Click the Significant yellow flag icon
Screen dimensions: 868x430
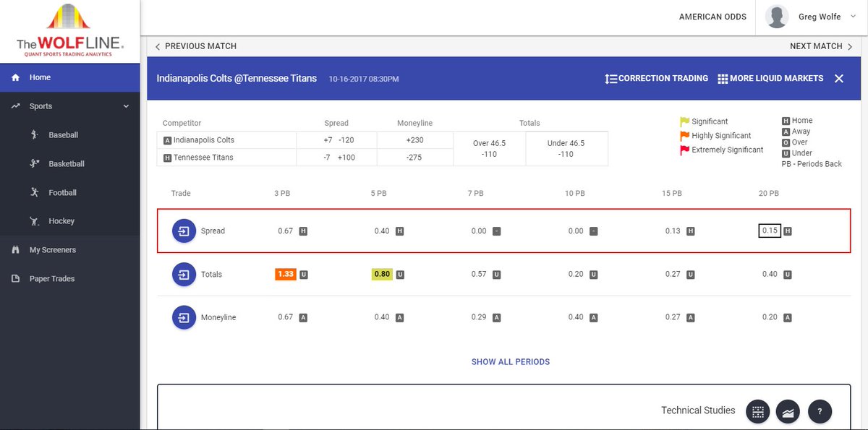[684, 121]
